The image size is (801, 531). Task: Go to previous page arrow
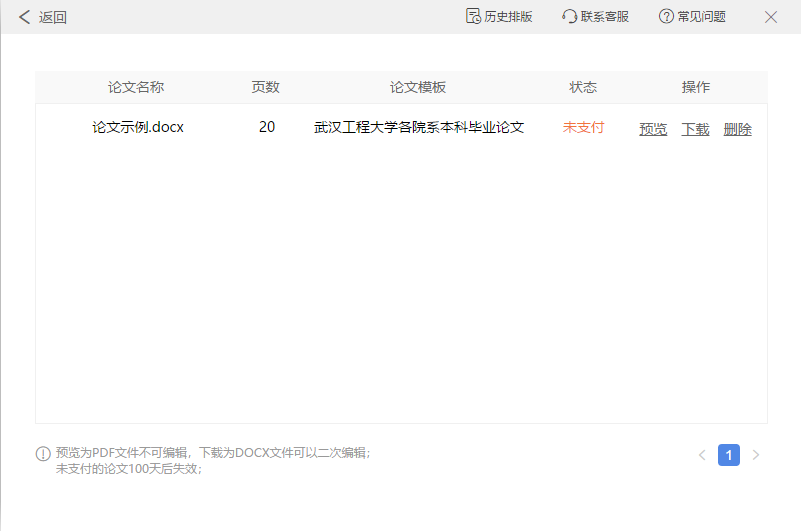[702, 455]
